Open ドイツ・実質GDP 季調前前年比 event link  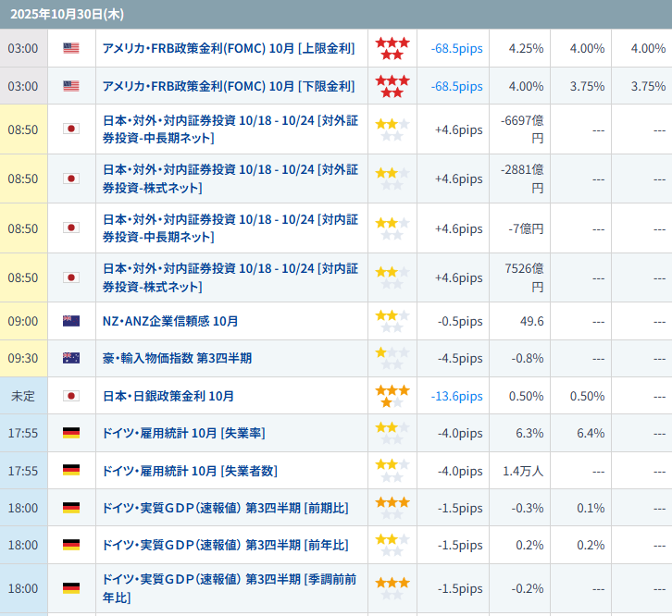point(229,588)
